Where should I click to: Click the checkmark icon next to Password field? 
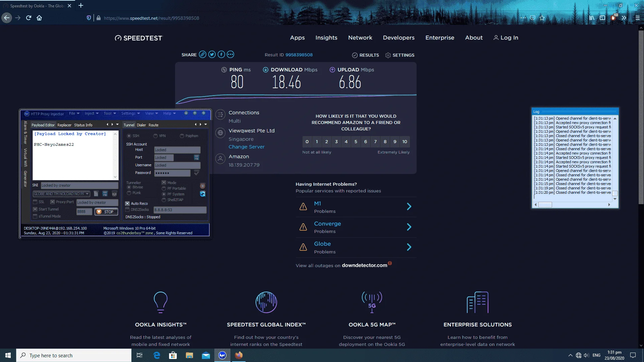[x=197, y=173]
